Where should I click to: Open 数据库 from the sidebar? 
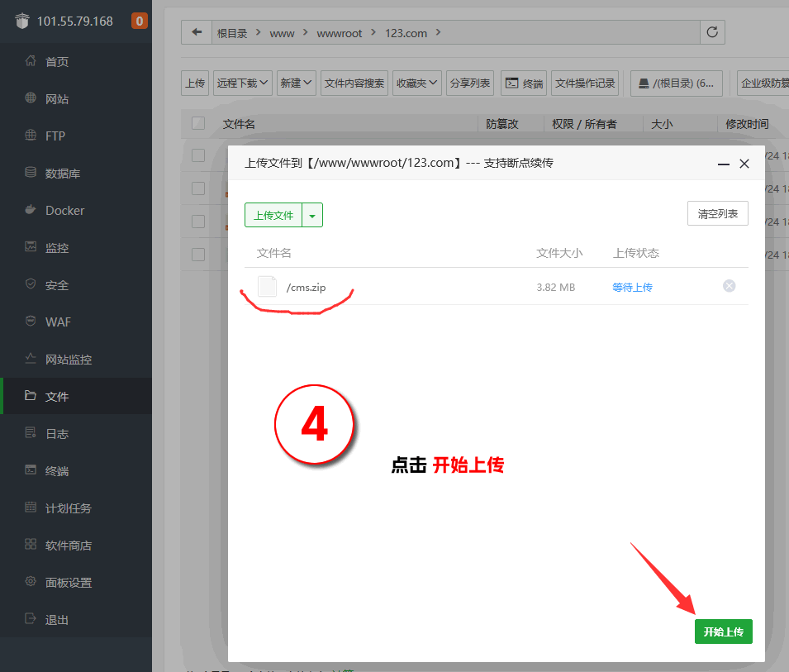pyautogui.click(x=62, y=174)
